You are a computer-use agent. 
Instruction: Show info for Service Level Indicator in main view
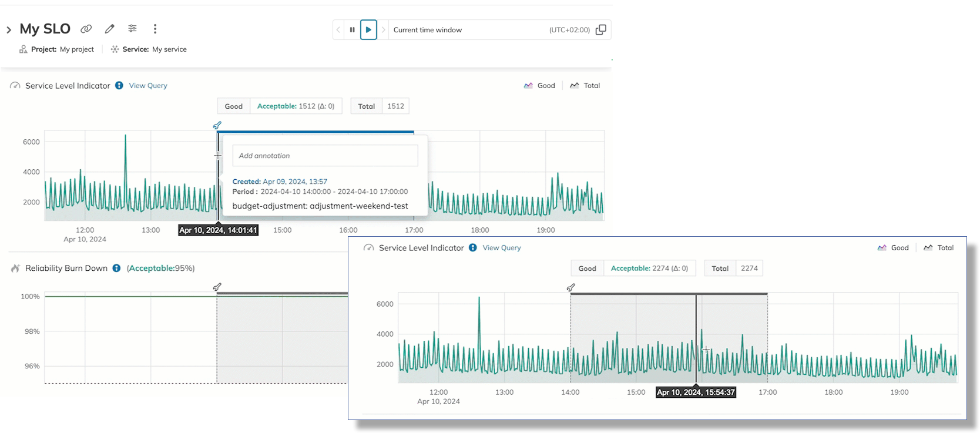pyautogui.click(x=119, y=86)
